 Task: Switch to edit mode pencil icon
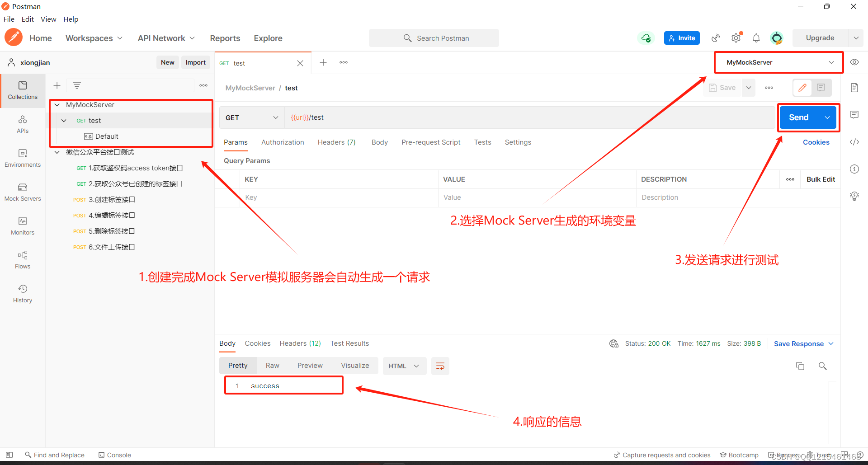[x=802, y=88]
